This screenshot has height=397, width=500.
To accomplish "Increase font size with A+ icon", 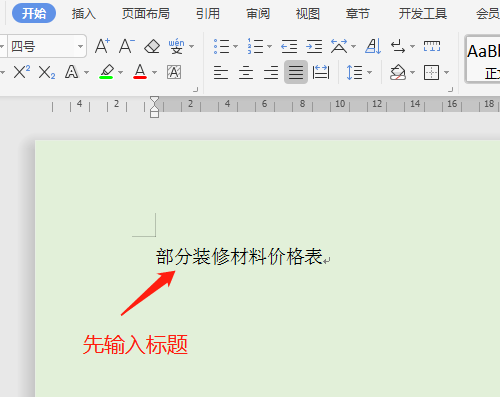I will (x=102, y=46).
